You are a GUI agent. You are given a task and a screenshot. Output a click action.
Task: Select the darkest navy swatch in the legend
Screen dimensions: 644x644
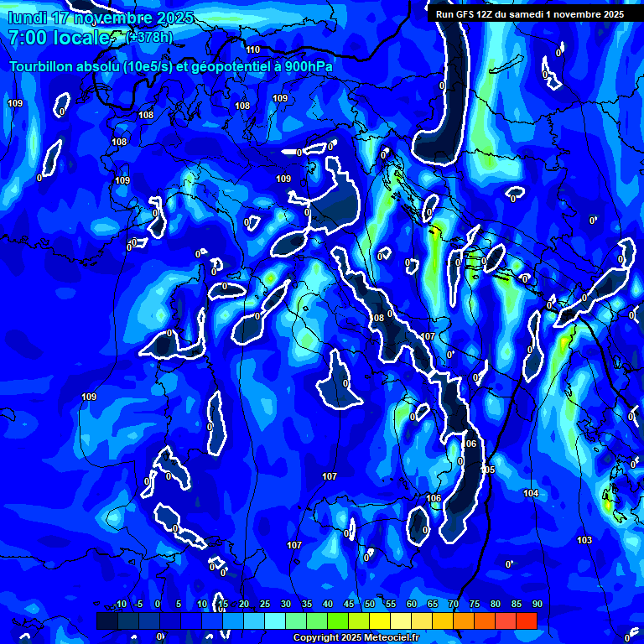(106, 621)
